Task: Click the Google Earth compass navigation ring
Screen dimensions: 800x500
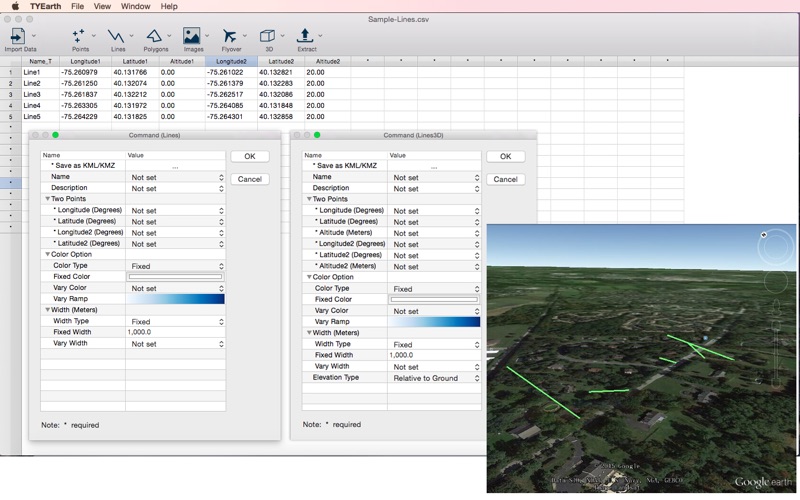Action: coord(776,247)
